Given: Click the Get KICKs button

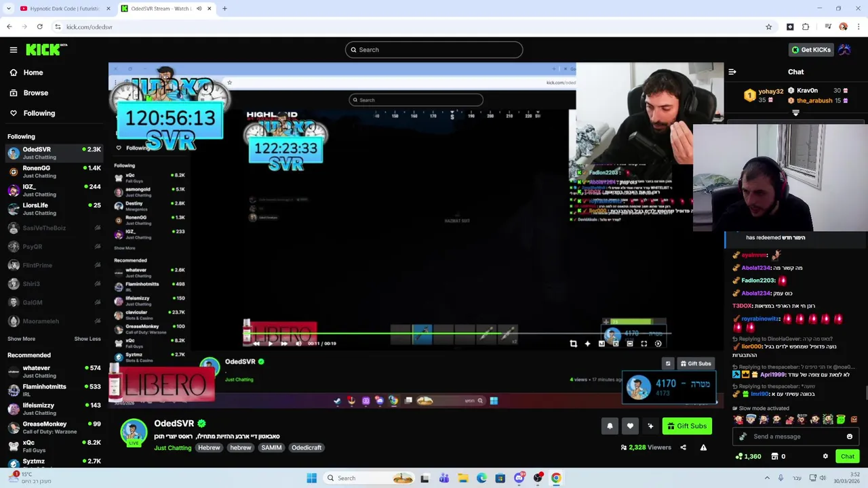Looking at the screenshot, I should [811, 49].
